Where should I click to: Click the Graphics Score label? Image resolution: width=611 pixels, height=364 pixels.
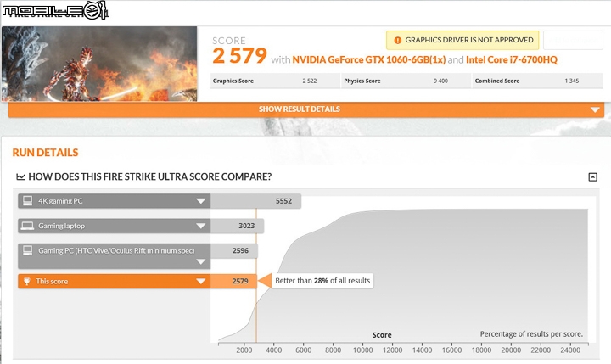(233, 81)
